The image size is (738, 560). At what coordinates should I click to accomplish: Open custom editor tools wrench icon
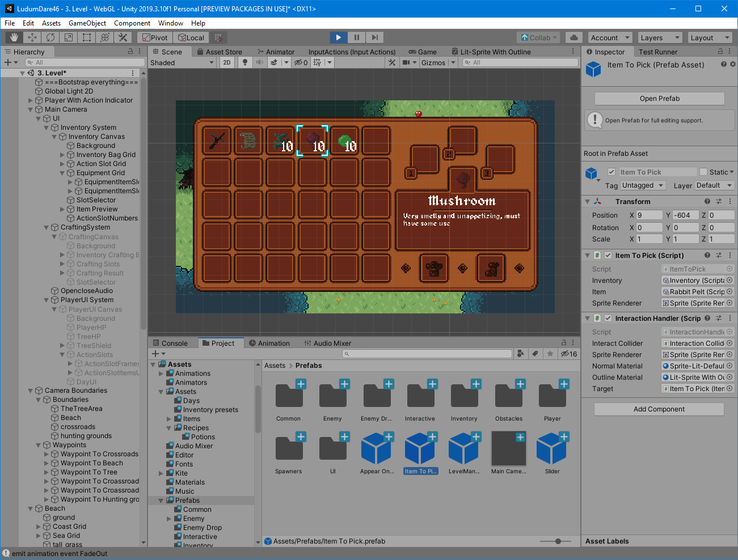(x=123, y=37)
